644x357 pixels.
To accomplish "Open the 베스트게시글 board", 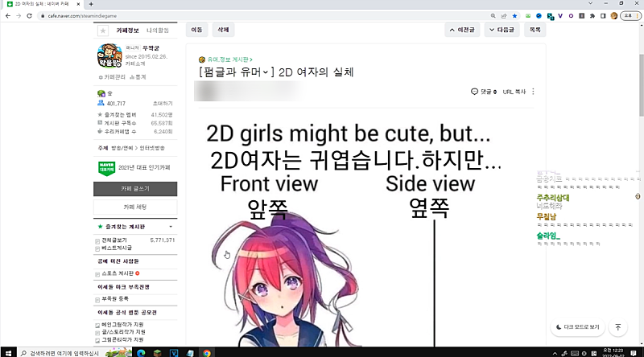I will tap(117, 248).
